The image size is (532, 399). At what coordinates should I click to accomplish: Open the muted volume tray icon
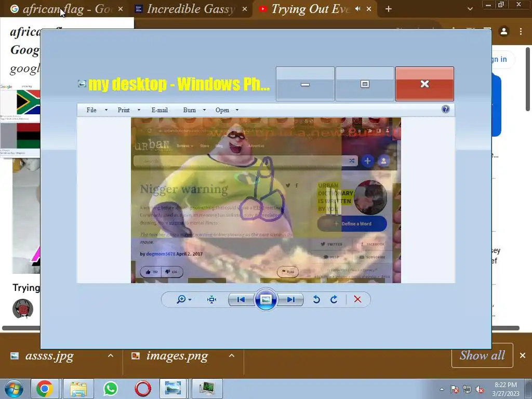[x=480, y=390]
